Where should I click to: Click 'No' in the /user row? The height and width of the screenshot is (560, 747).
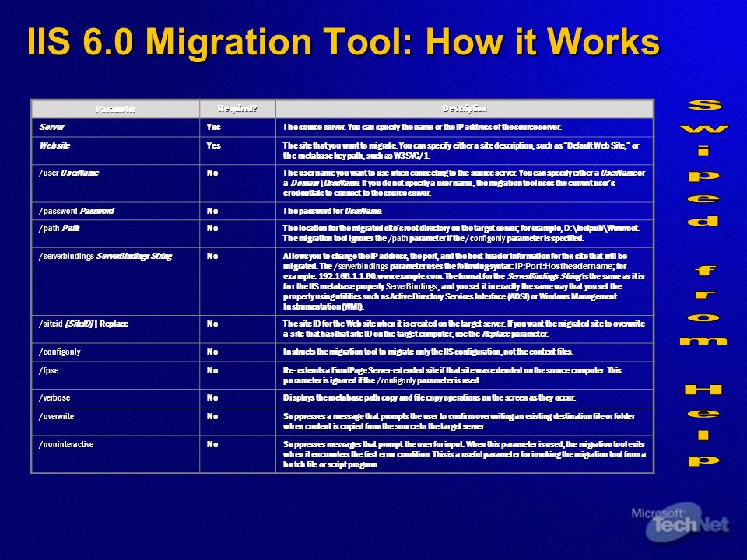(212, 173)
